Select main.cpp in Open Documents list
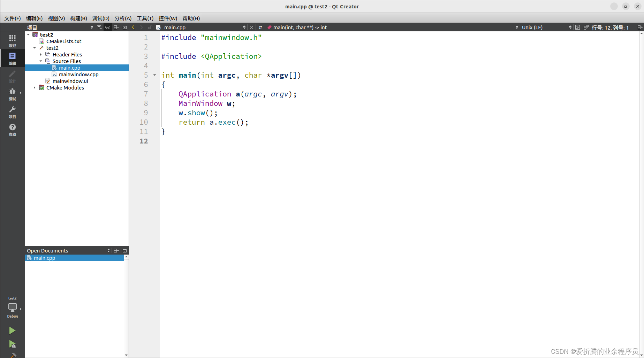644x358 pixels. 74,258
